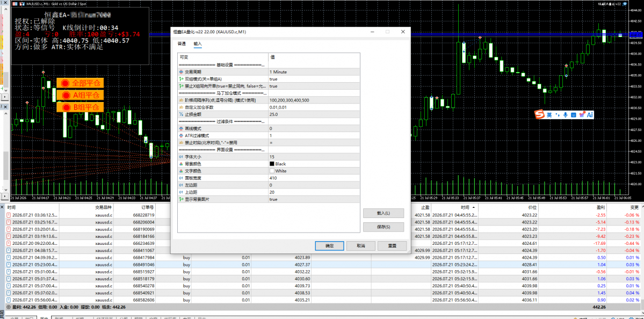Open the 背景颜色 Black color dropdown

(x=314, y=164)
